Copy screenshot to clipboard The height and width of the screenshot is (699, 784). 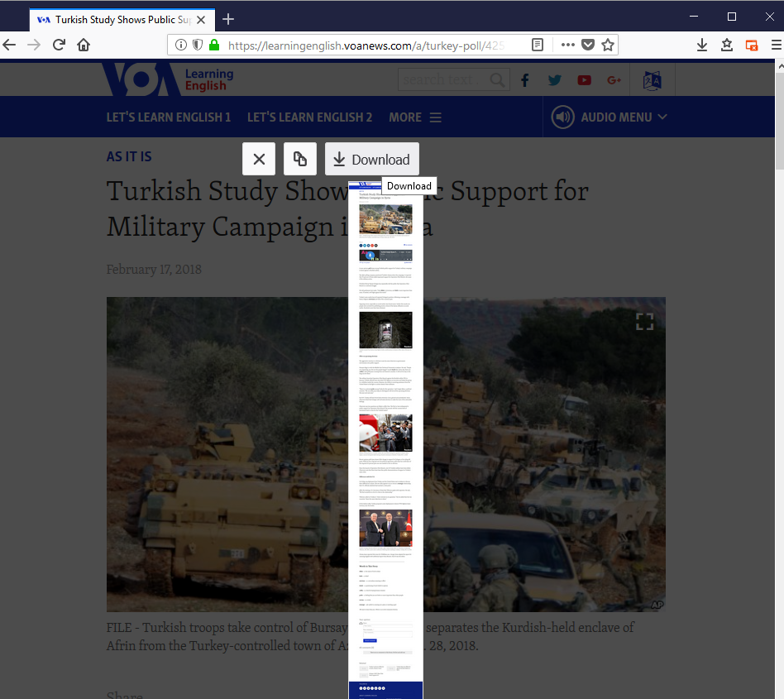click(x=300, y=160)
